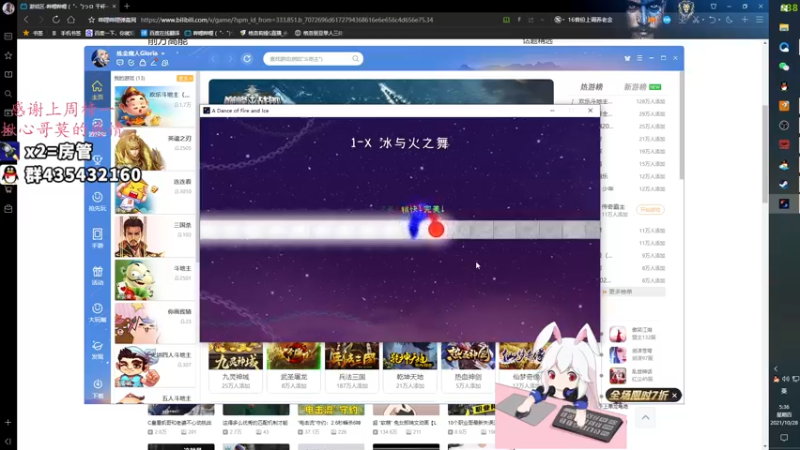
Task: Focus the game search input field
Action: pos(308,59)
